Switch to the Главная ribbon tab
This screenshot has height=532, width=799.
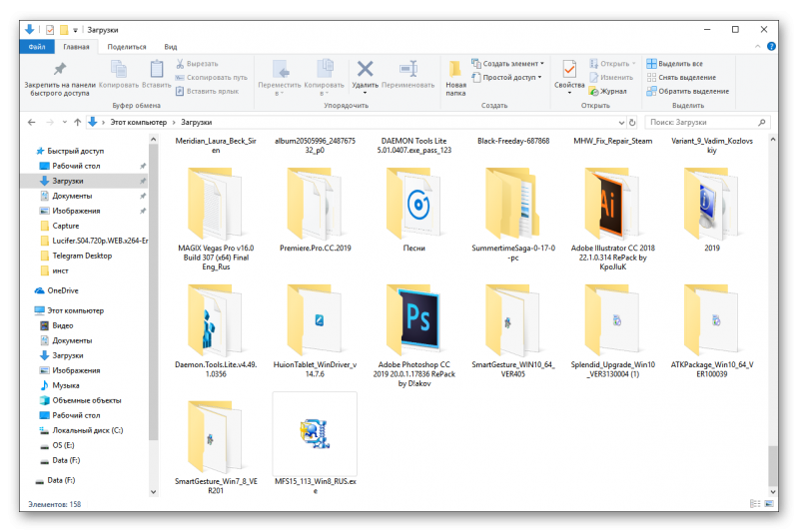tap(76, 46)
